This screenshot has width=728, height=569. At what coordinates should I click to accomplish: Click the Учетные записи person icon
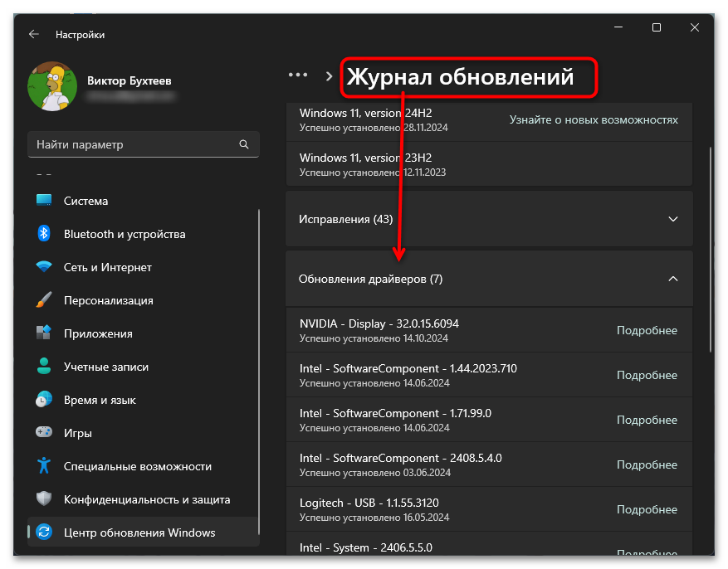[x=44, y=366]
